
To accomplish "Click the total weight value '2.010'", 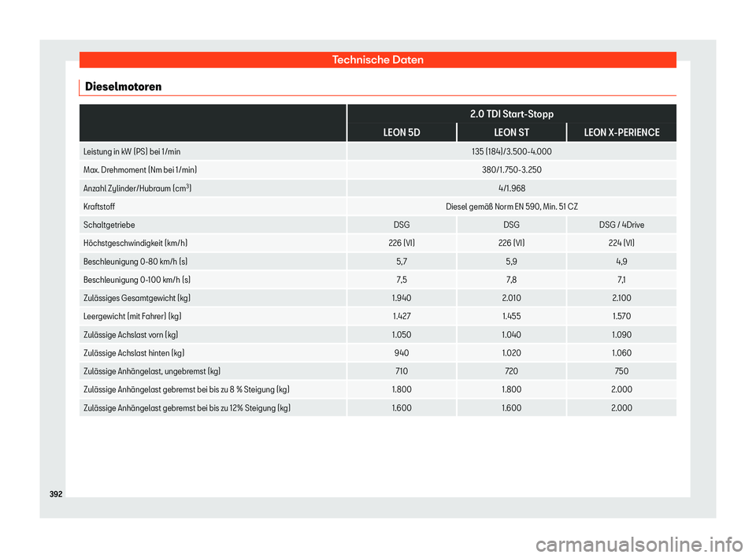I will (x=512, y=298).
